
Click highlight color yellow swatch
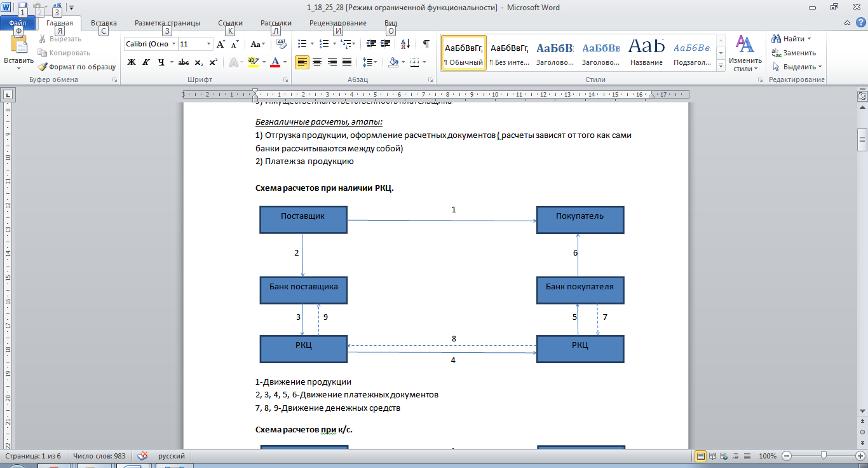(252, 62)
